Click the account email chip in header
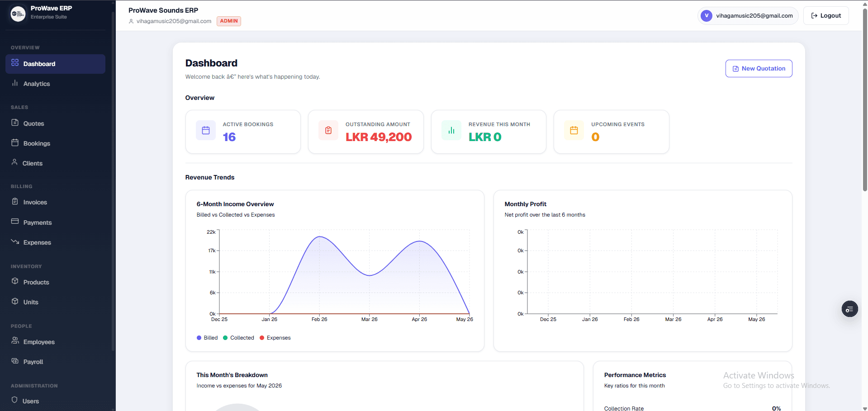This screenshot has height=411, width=868. pos(748,16)
